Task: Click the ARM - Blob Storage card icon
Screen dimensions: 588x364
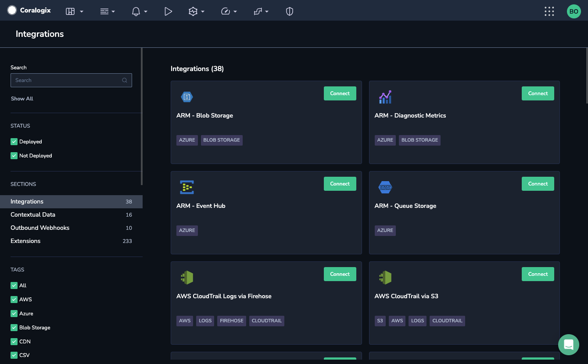Action: coord(187,97)
